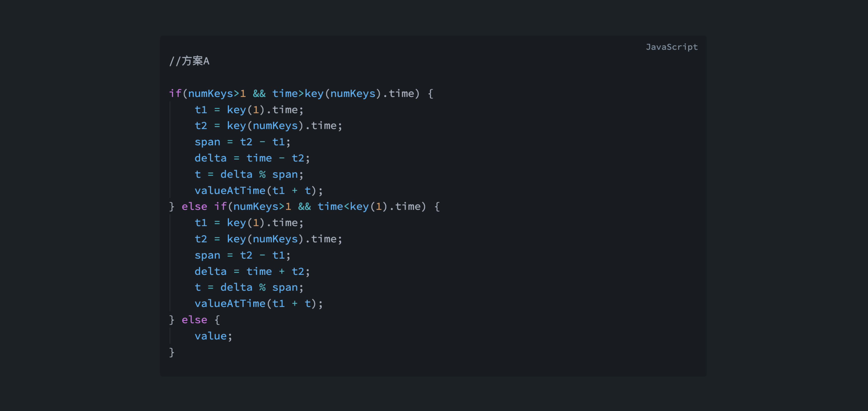Click second 't = delta % span;' line
Image resolution: width=868 pixels, height=411 pixels.
click(249, 287)
